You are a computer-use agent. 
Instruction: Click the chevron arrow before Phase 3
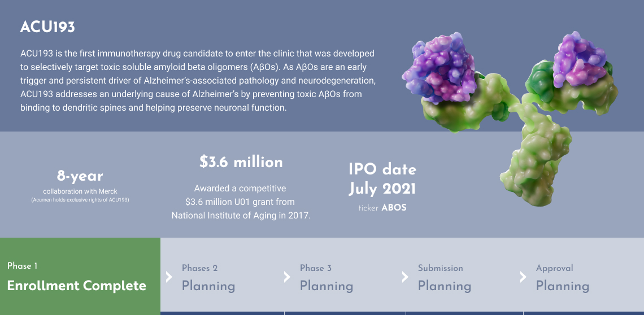pyautogui.click(x=287, y=277)
